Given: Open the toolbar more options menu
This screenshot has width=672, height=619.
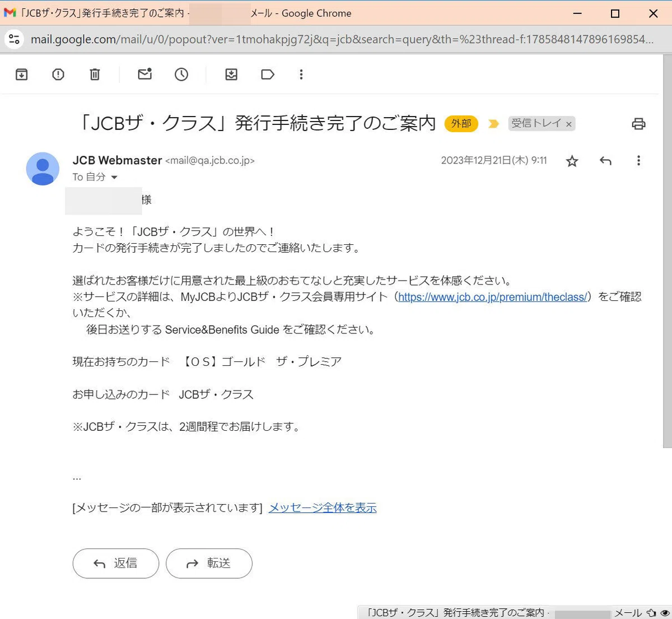Looking at the screenshot, I should (301, 74).
